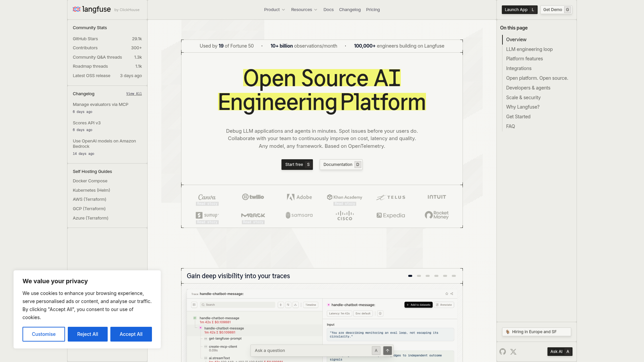Expand the Resources dropdown menu
The width and height of the screenshot is (644, 362).
304,10
